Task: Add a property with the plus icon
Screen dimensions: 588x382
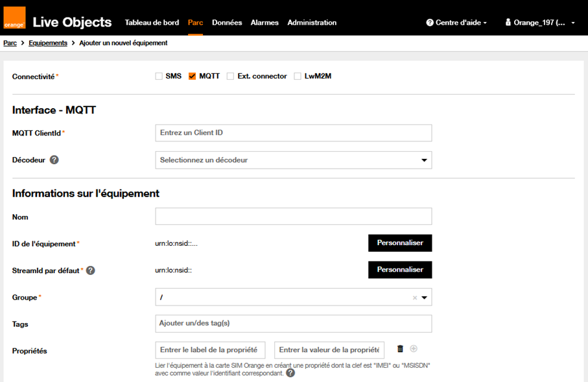Action: coord(414,349)
